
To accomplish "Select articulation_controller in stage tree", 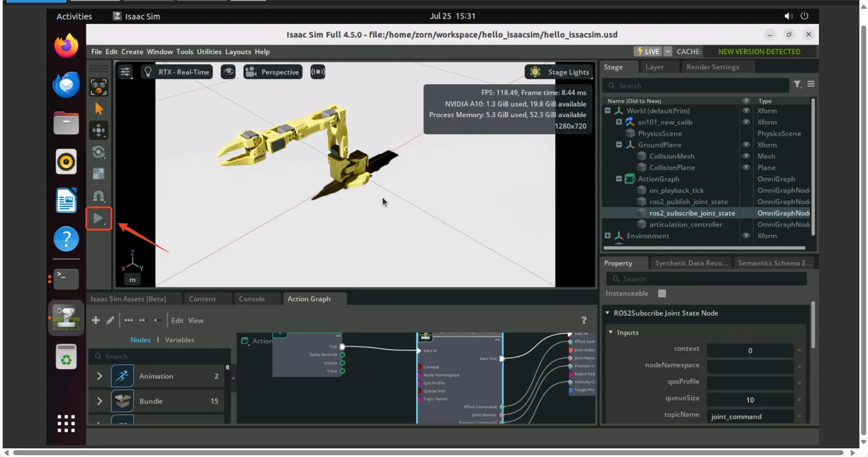I will (686, 224).
